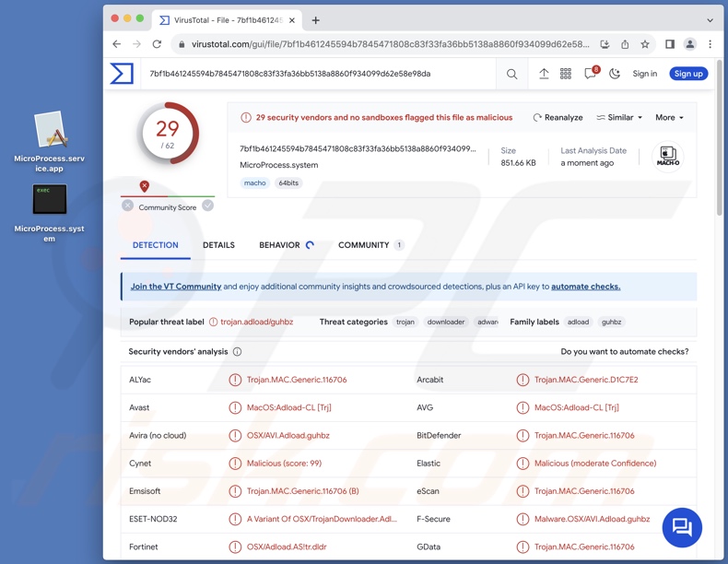The image size is (728, 564).
Task: Click the VirusTotal logo icon
Action: (122, 74)
